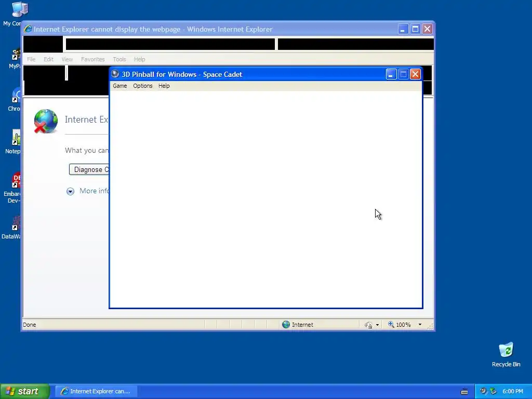This screenshot has width=532, height=399.
Task: Minimize the 3D Pinball window
Action: pos(391,74)
